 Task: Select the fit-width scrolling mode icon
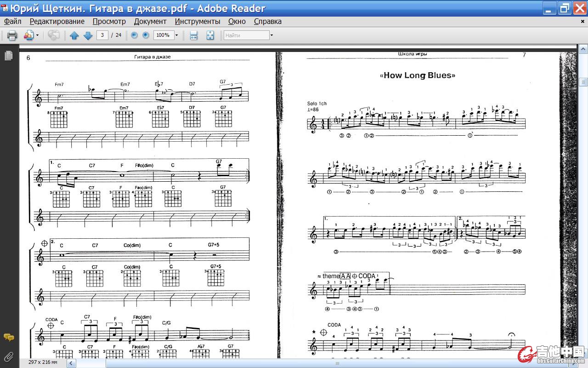(193, 35)
